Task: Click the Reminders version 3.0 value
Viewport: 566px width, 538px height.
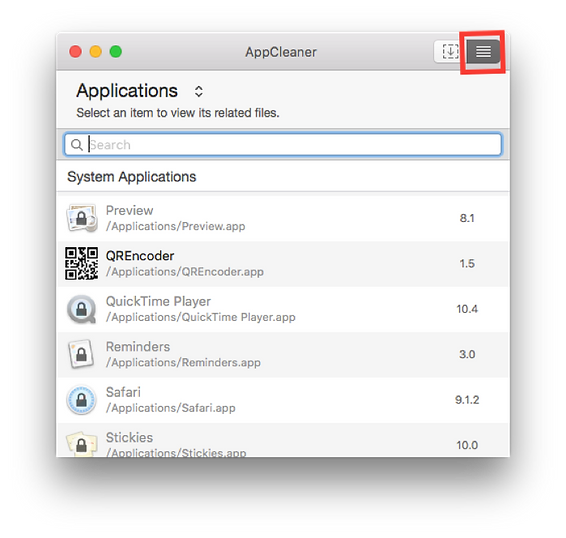Action: point(467,354)
